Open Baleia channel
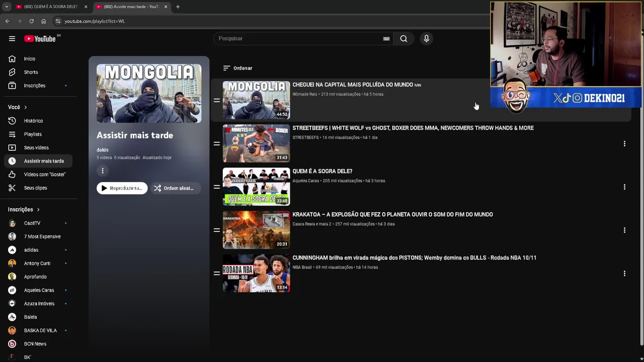The image size is (644, 362). click(39, 317)
